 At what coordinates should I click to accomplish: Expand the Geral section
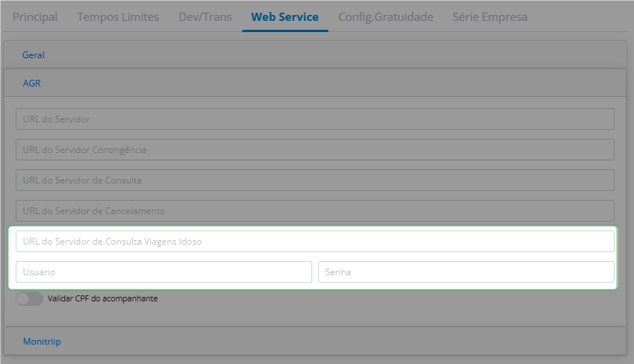(315, 54)
